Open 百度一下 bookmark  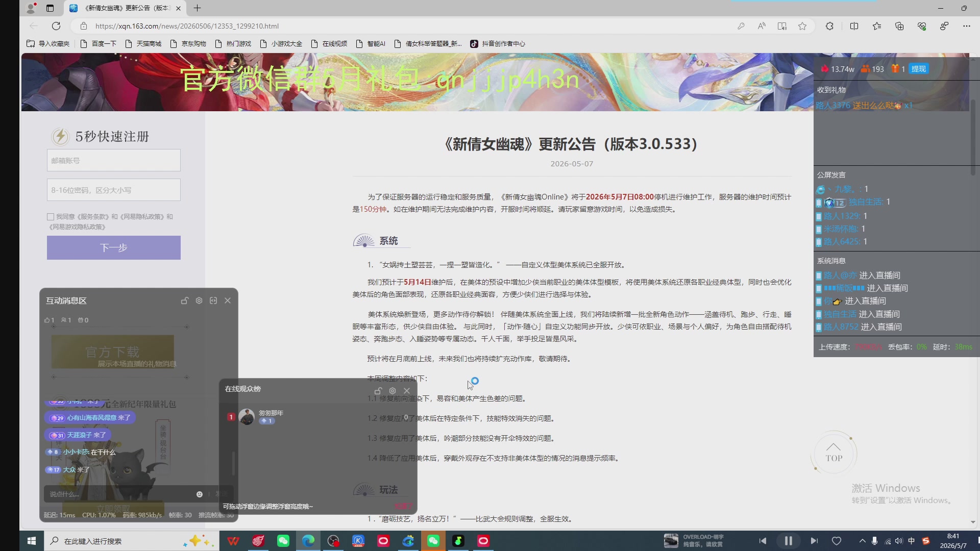[99, 43]
